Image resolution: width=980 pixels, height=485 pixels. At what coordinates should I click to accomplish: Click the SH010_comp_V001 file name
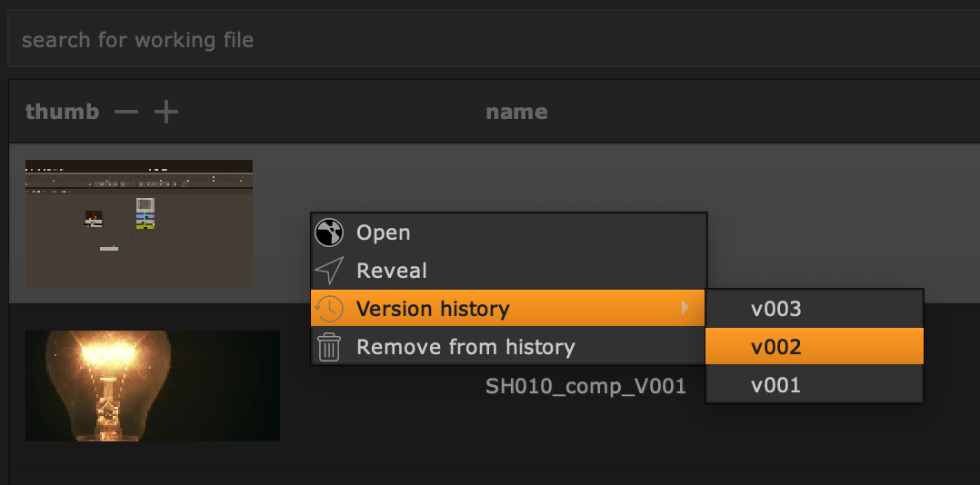(585, 387)
